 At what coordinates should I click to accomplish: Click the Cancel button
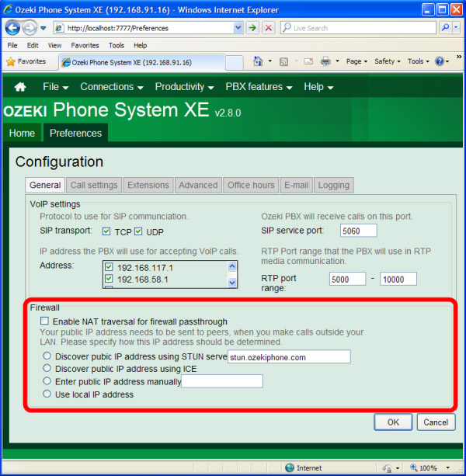click(436, 422)
